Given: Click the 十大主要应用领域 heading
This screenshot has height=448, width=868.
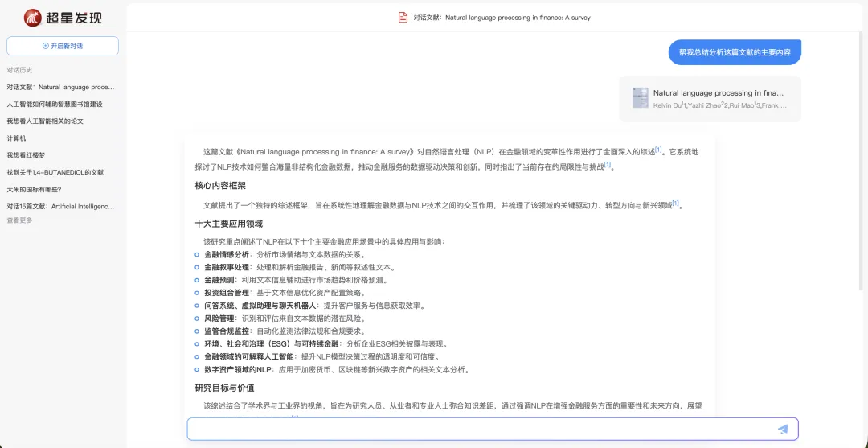Looking at the screenshot, I should (x=228, y=224).
